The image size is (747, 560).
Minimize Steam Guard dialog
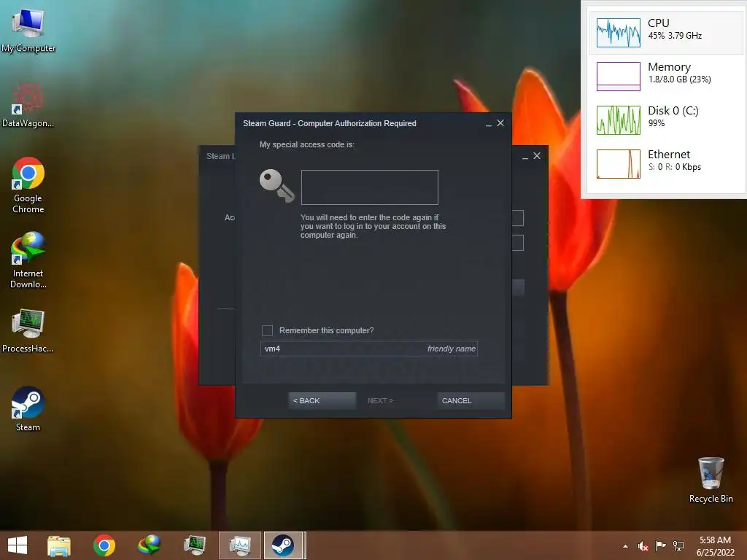tap(488, 124)
